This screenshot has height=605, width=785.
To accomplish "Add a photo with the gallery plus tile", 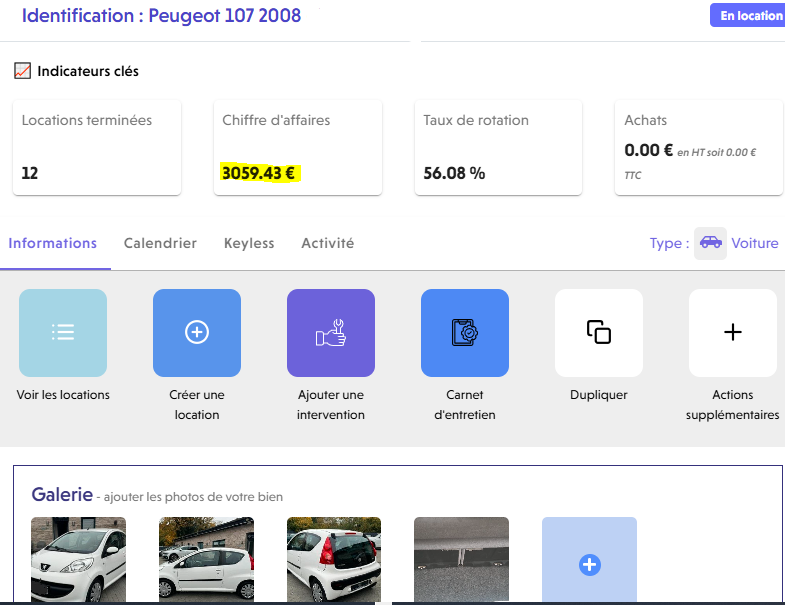I will point(589,562).
